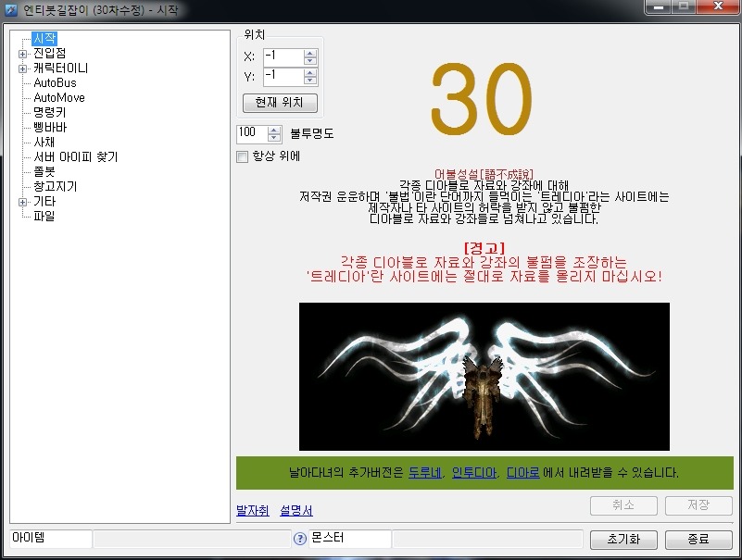This screenshot has width=742, height=560.
Task: Decrease the Y position value
Action: (310, 81)
